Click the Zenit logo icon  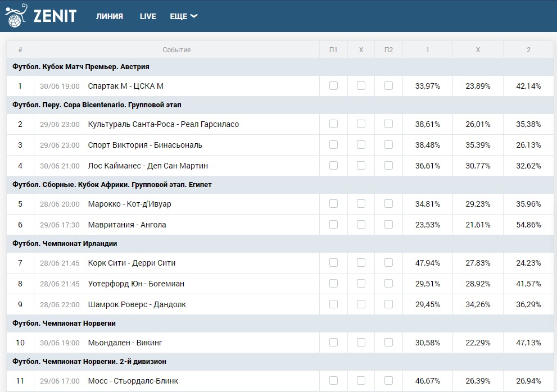(15, 16)
